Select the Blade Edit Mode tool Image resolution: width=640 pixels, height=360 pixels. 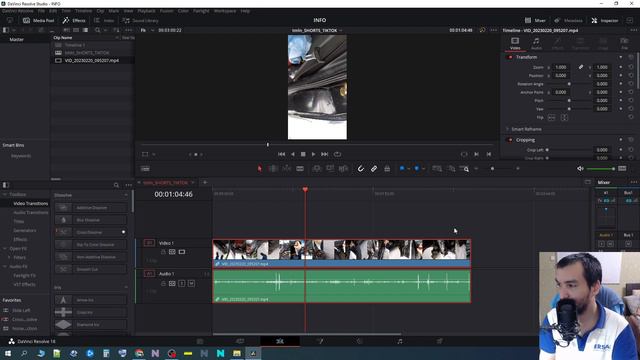(300, 169)
